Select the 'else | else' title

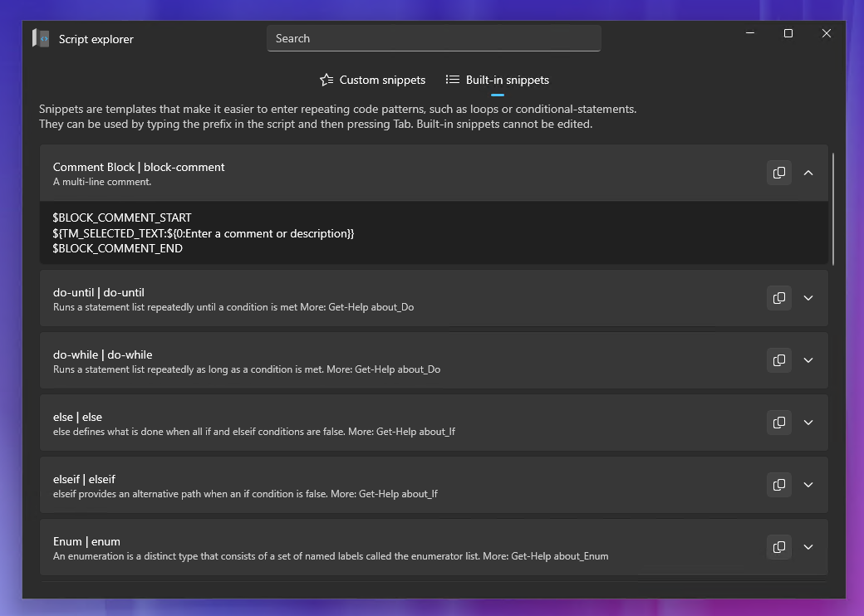click(x=77, y=417)
